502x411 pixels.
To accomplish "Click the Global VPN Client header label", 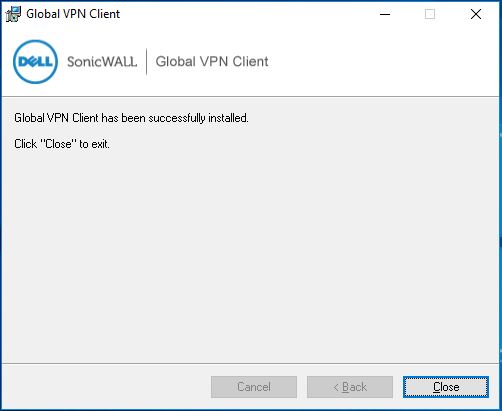I will coord(212,62).
